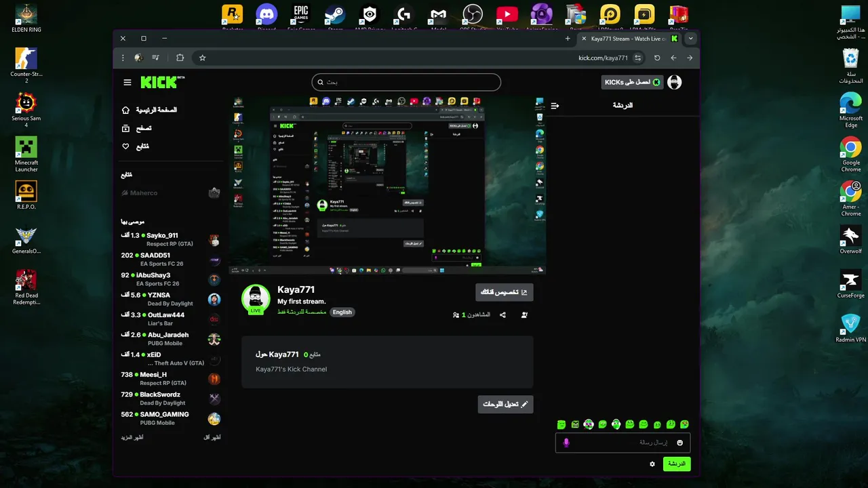Open the Minecraft Launcher desktop shortcut

click(26, 155)
